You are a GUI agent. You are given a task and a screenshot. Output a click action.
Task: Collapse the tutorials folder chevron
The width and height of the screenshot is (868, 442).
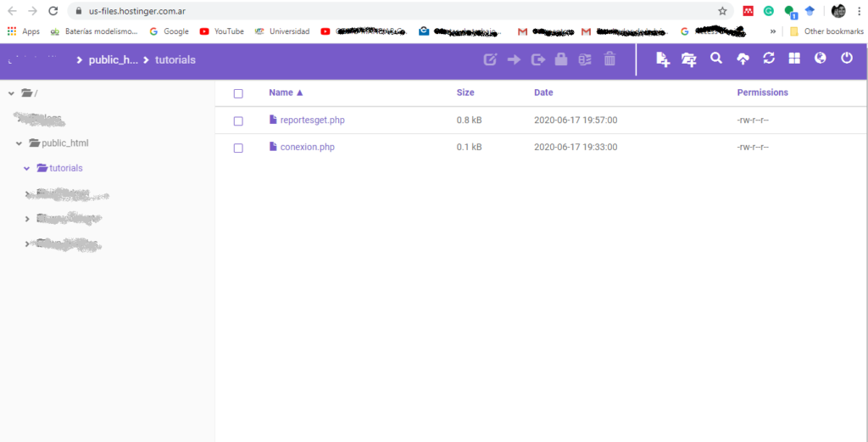coord(27,169)
